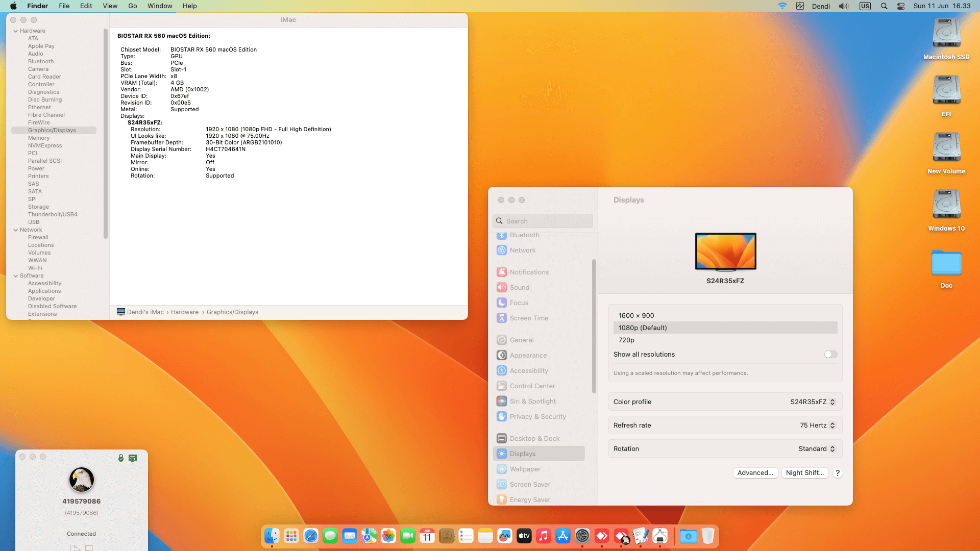The width and height of the screenshot is (980, 551).
Task: Open Maps app in the Dock
Action: click(369, 536)
